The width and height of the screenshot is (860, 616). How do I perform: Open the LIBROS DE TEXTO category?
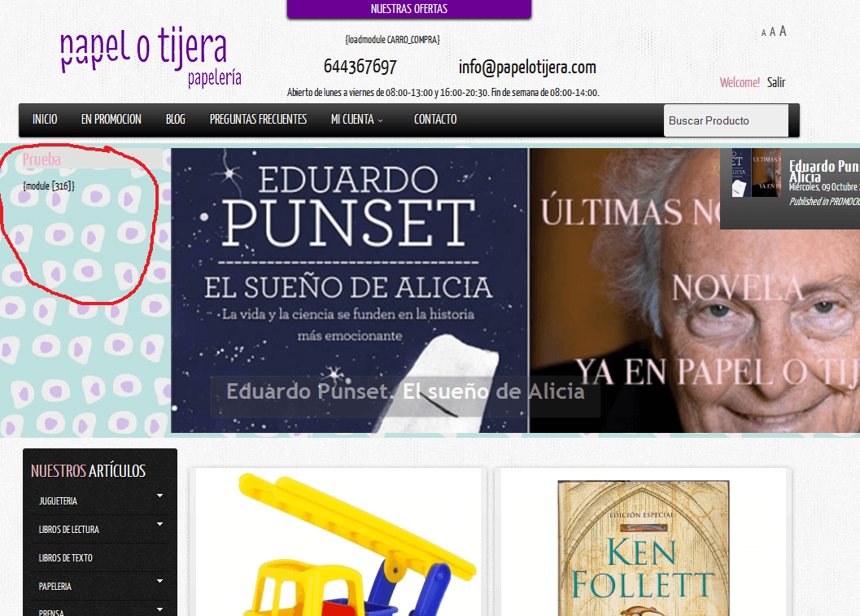65,558
